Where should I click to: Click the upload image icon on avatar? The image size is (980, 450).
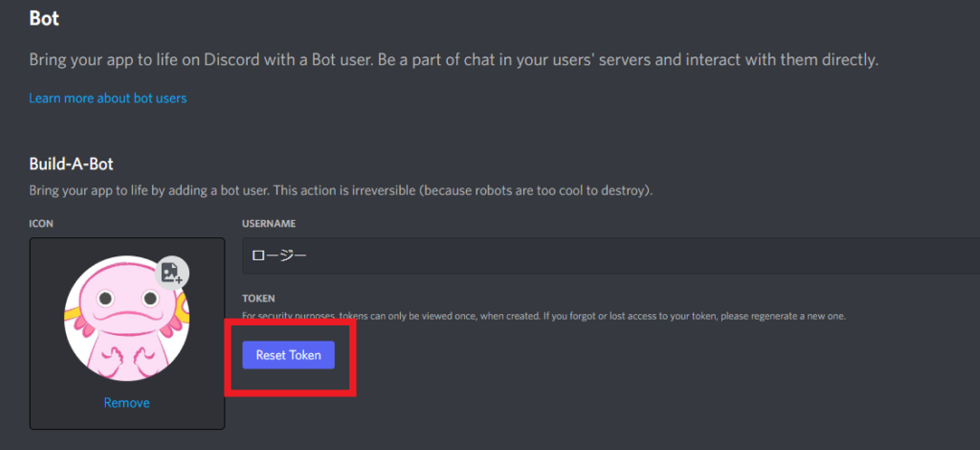(172, 273)
